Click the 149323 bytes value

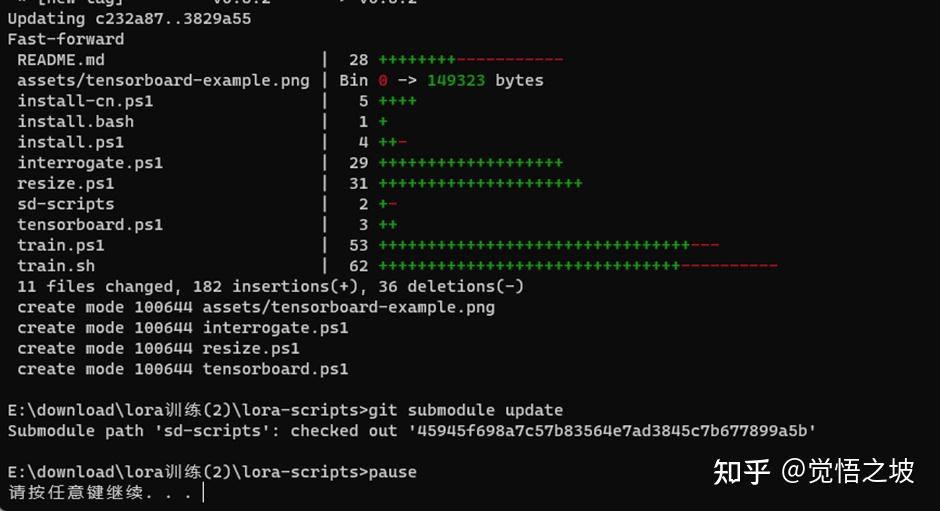(x=484, y=80)
